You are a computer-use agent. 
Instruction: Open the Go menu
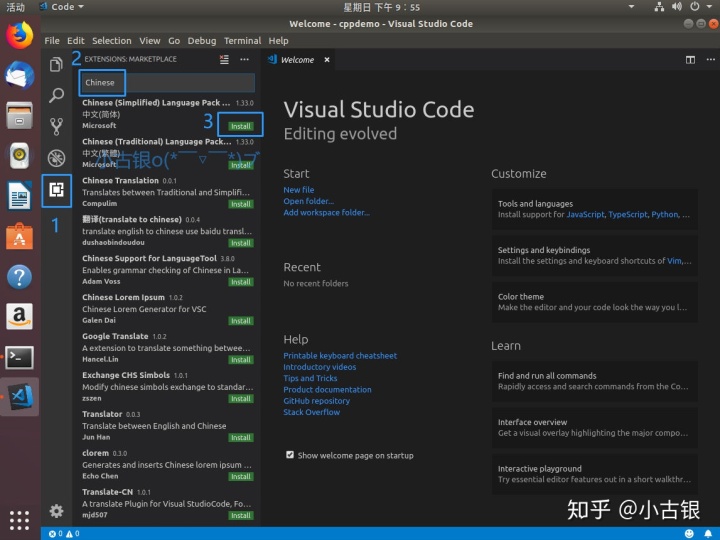174,41
